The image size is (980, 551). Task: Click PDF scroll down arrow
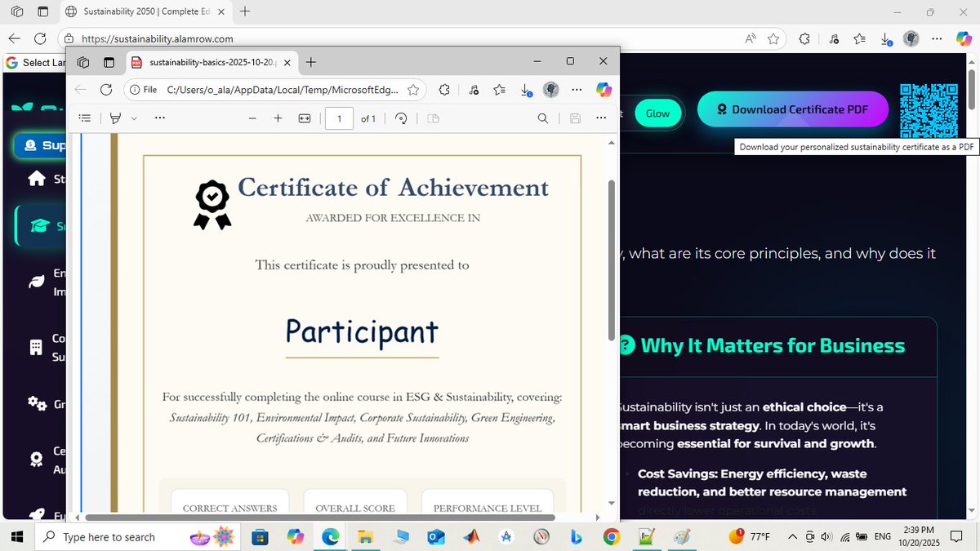point(612,503)
